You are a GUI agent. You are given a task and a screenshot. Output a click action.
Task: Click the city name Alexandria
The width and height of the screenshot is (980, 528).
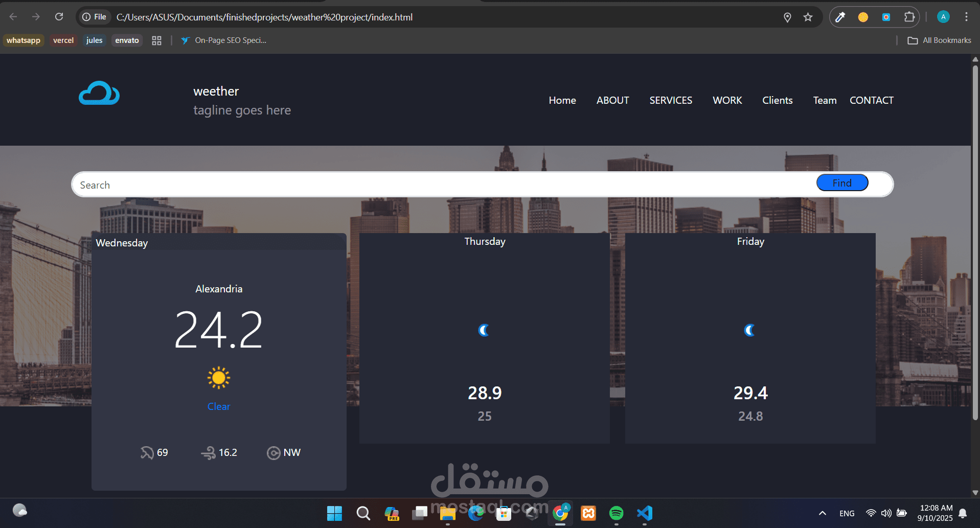pyautogui.click(x=219, y=289)
